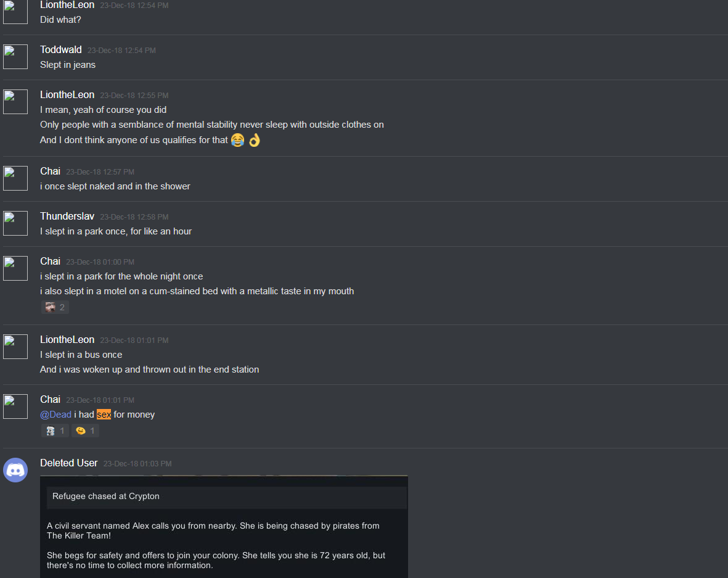Screen dimensions: 728x578
Task: Click the Deleted User Discord avatar
Action: (15, 470)
